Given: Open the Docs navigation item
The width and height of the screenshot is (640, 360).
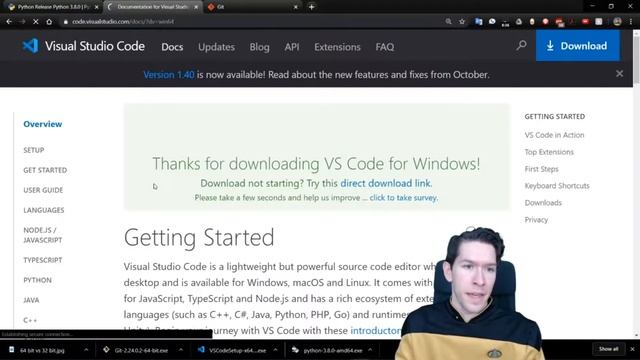Looking at the screenshot, I should [172, 47].
